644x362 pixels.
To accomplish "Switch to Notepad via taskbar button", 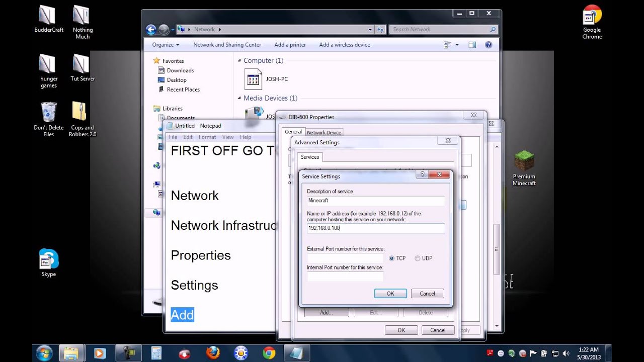I will click(296, 353).
